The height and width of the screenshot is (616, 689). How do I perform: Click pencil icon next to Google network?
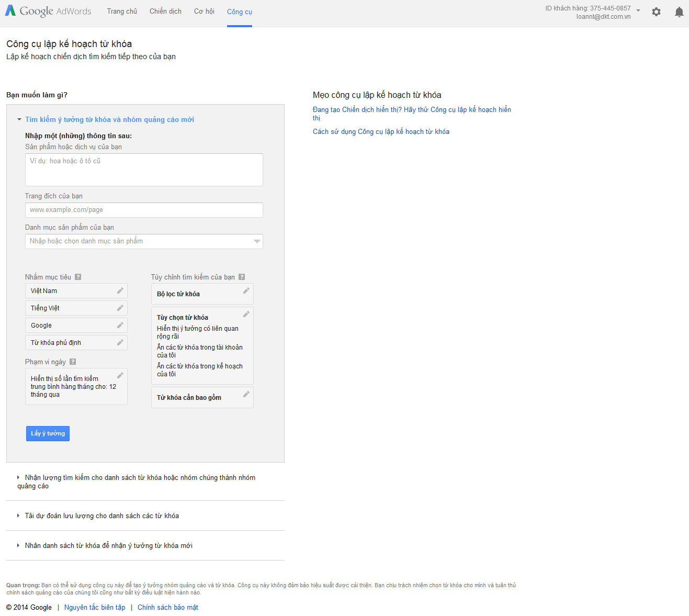tap(120, 326)
